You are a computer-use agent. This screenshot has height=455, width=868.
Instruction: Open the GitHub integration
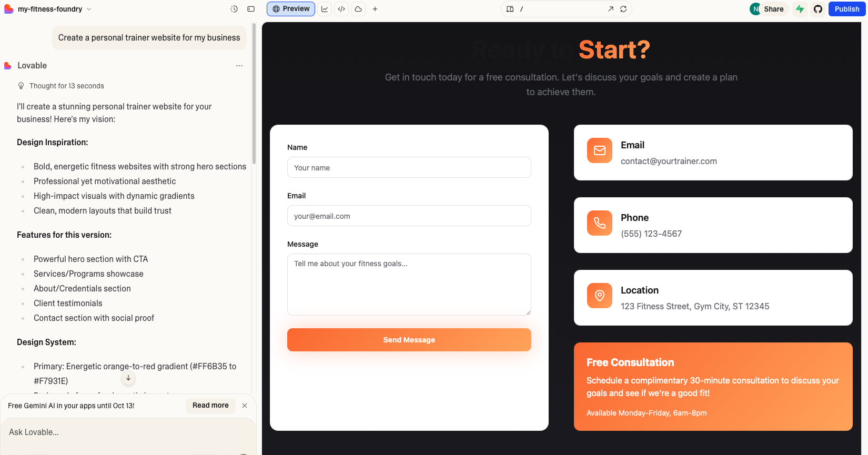click(817, 9)
